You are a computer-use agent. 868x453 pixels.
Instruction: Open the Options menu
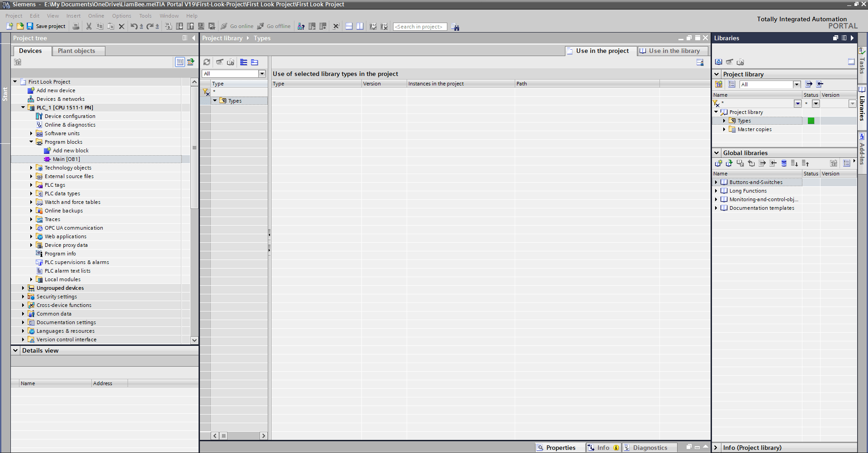pyautogui.click(x=121, y=16)
